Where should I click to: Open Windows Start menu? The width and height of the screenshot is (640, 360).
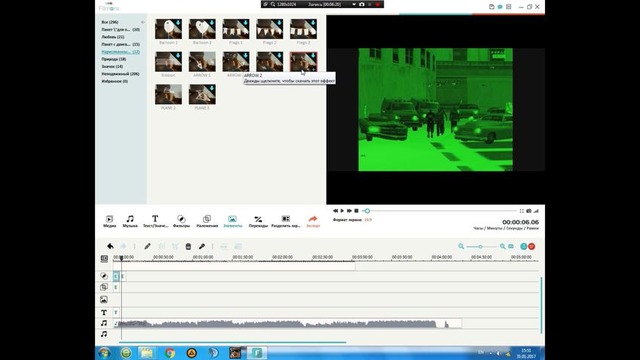click(104, 353)
